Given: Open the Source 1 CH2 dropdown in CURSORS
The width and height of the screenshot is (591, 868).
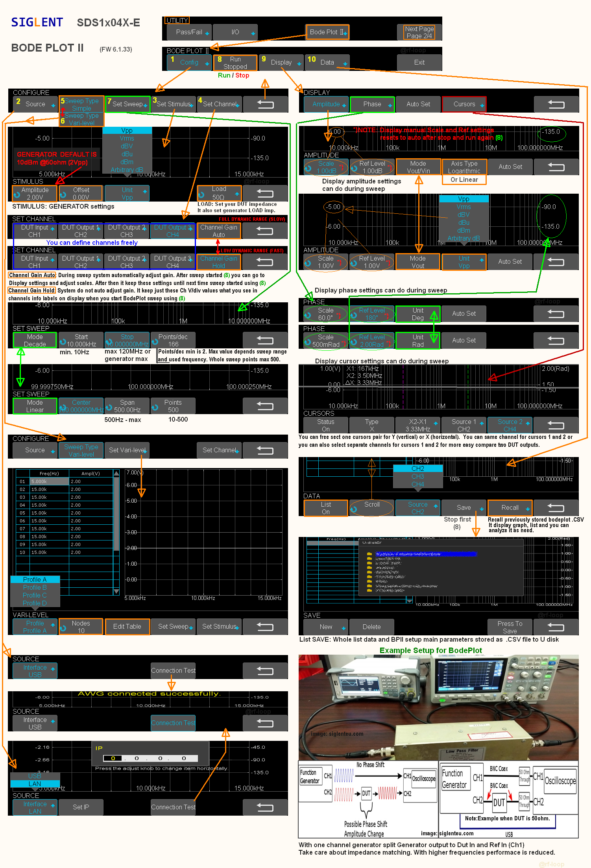Looking at the screenshot, I should [464, 425].
